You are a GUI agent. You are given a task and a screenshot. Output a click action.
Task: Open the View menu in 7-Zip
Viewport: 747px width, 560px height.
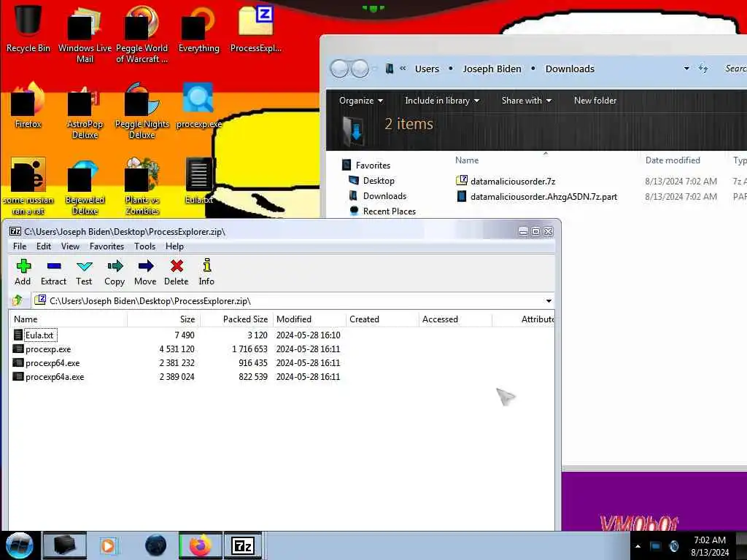[x=70, y=246]
